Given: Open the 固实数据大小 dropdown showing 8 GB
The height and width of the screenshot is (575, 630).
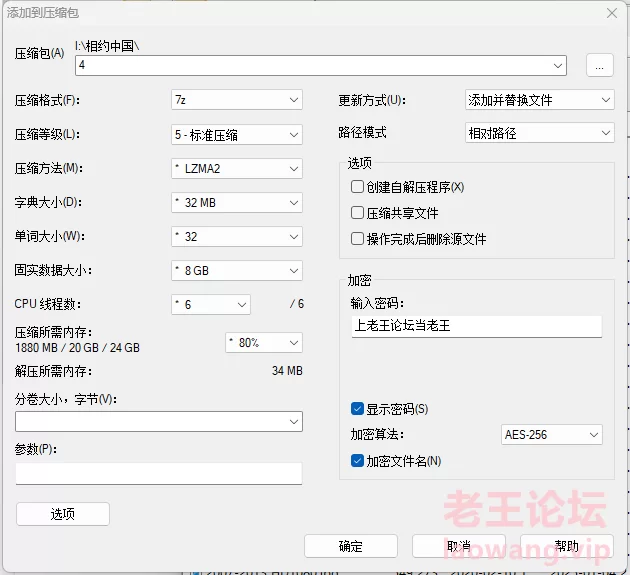Looking at the screenshot, I should pos(237,270).
